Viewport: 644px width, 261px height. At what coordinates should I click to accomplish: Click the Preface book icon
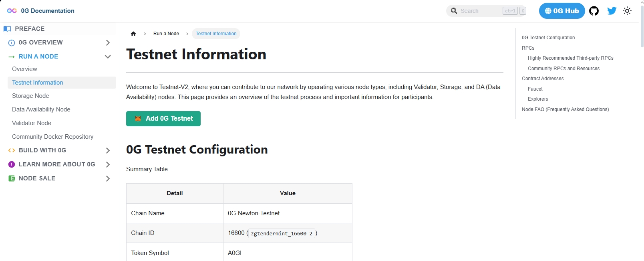click(7, 29)
